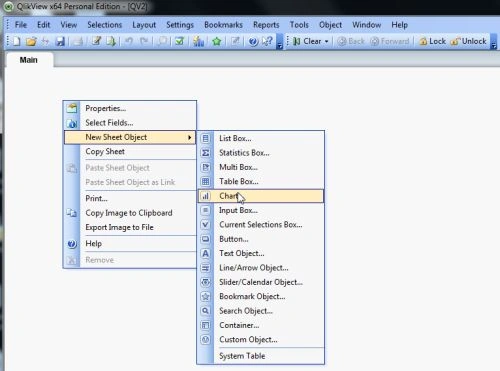Viewport: 500px width, 371px height.
Task: Click the Lock toolbar button
Action: [x=433, y=41]
